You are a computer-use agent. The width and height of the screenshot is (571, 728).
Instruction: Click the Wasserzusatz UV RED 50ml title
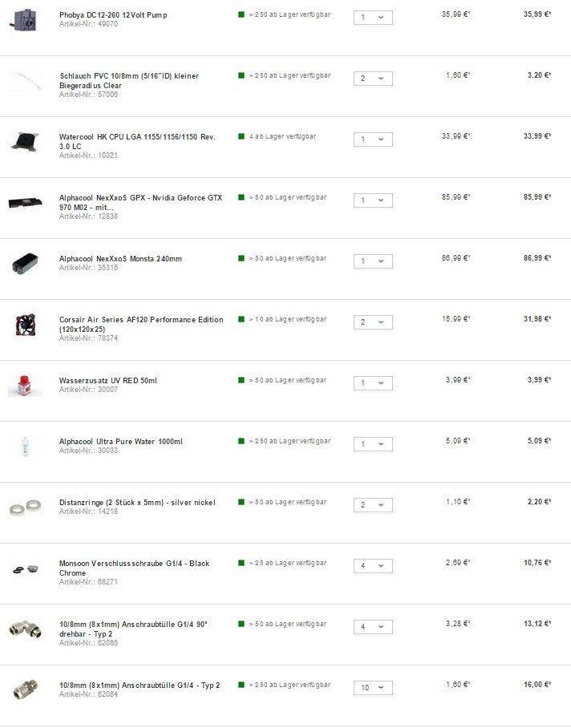point(107,381)
